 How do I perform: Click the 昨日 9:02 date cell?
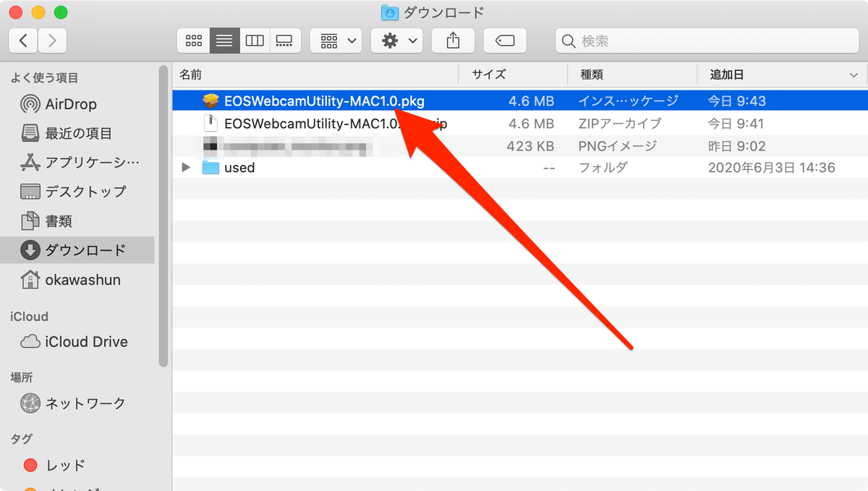(x=736, y=145)
